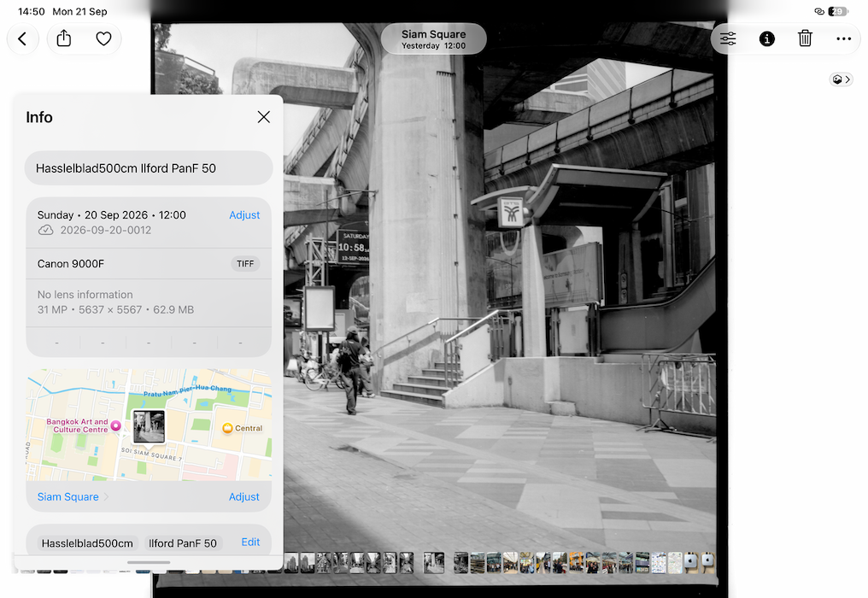The width and height of the screenshot is (868, 598).
Task: Open the share sheet icon
Action: [x=64, y=38]
